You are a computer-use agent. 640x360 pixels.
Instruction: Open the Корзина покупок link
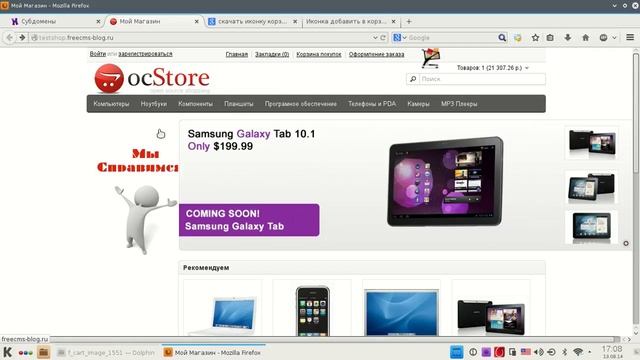click(319, 54)
